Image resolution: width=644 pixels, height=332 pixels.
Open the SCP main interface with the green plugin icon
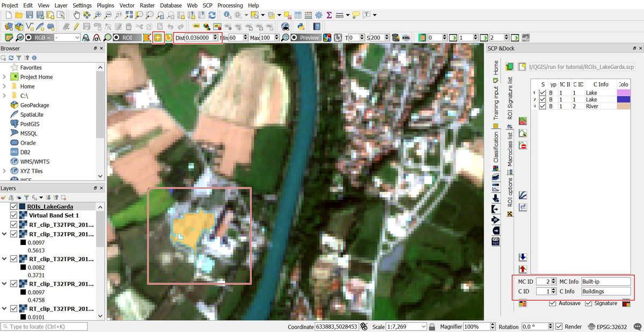(9, 38)
